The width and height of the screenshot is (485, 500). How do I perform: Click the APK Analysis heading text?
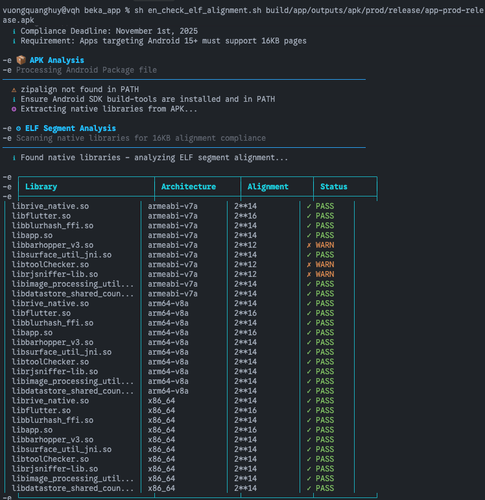57,60
